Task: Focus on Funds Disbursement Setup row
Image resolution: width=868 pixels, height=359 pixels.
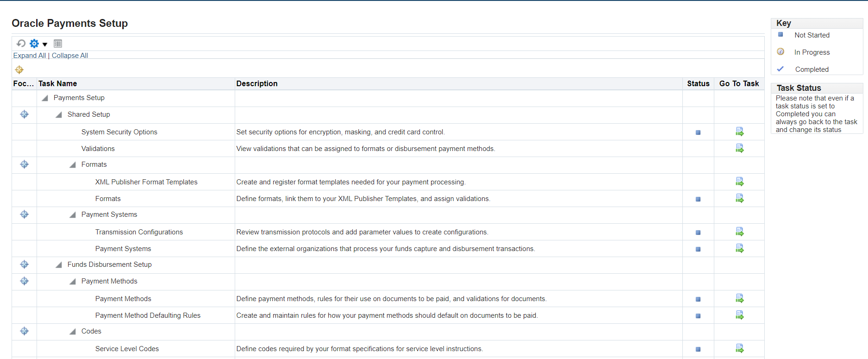Action: [x=25, y=265]
